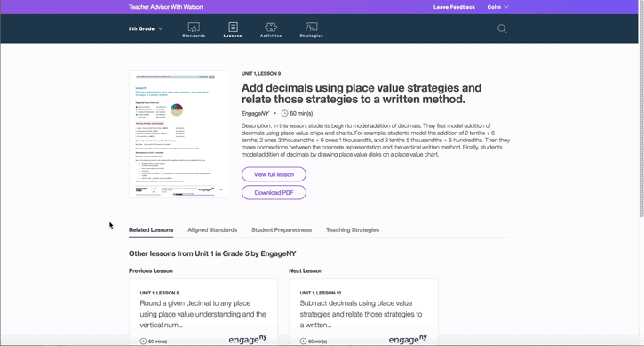Click the Leave Feedback link
Viewport: 644px width, 346px height.
(454, 7)
